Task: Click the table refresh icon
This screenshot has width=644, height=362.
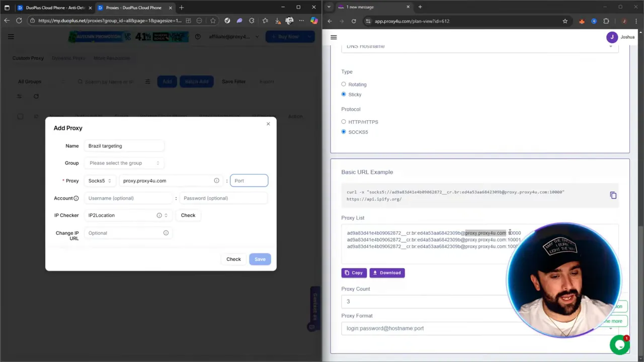Action: [x=36, y=96]
